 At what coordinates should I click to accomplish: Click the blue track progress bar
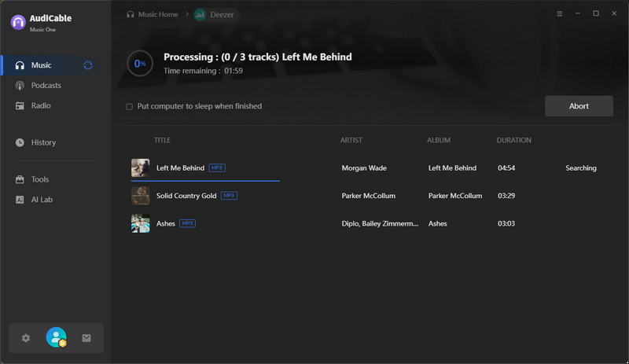205,181
